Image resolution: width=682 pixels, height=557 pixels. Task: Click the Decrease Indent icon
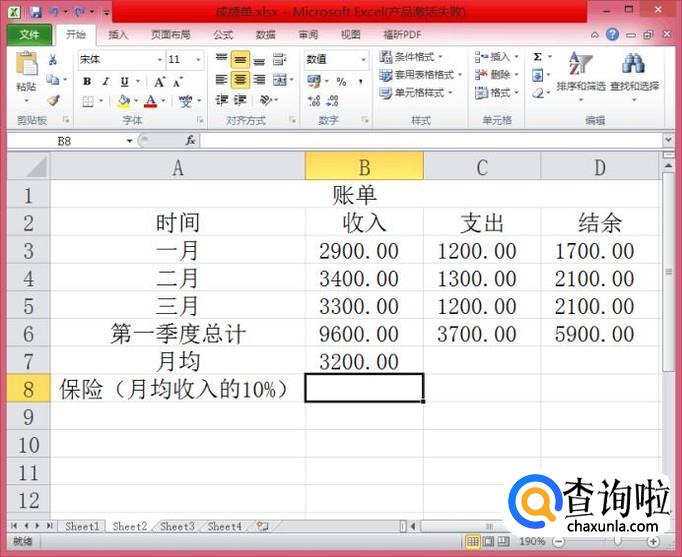(x=221, y=100)
